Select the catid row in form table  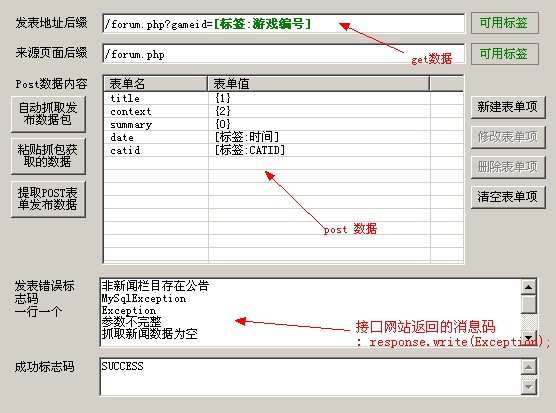coord(283,150)
